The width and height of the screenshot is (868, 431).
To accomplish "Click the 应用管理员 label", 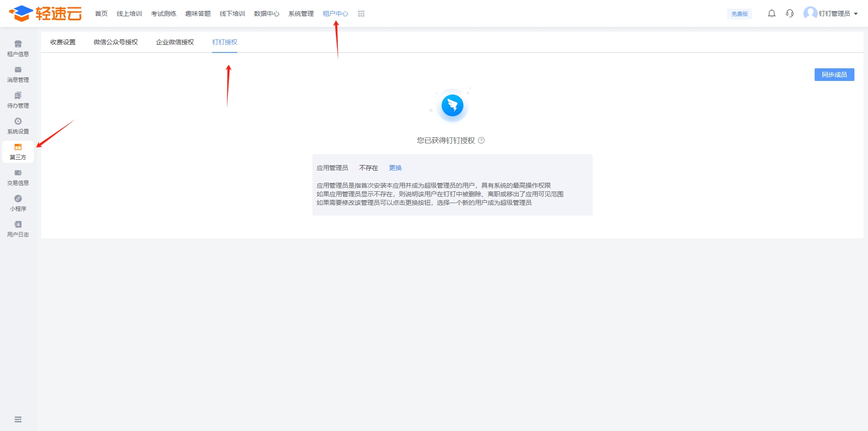I will [332, 168].
